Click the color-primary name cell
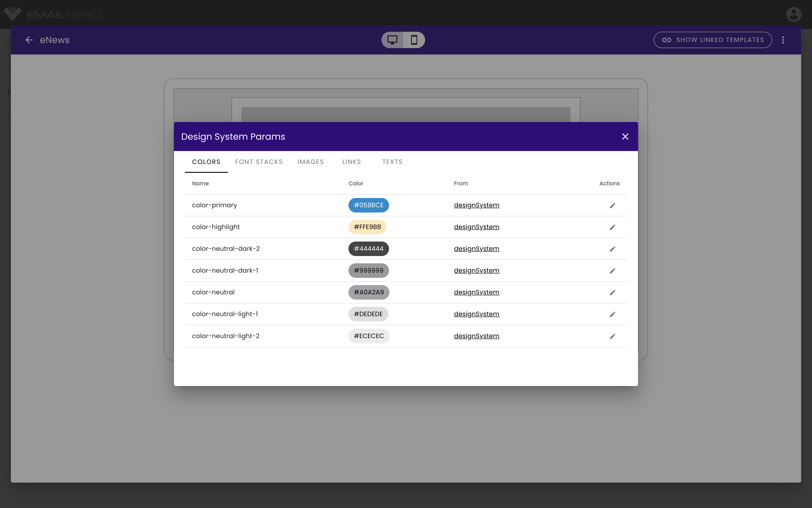 pyautogui.click(x=214, y=205)
